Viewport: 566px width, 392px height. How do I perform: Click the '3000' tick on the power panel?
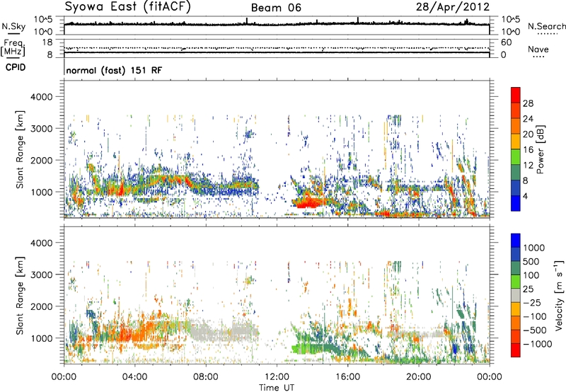(41, 129)
